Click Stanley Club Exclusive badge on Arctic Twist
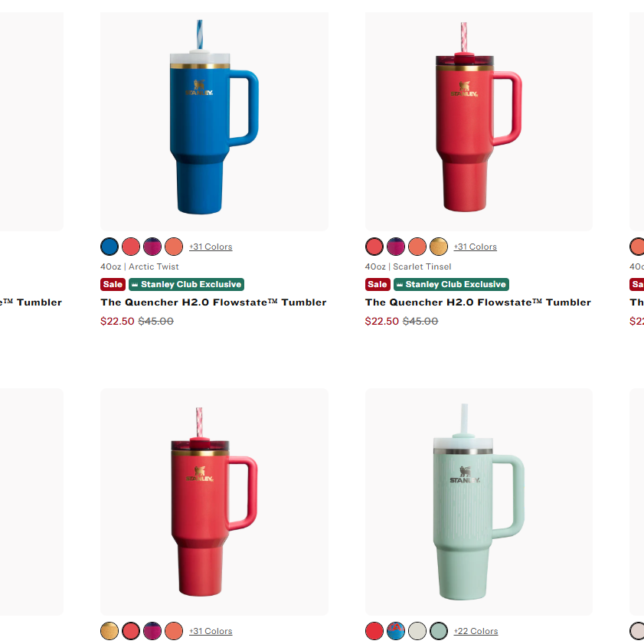Image resolution: width=644 pixels, height=644 pixels. coord(187,284)
